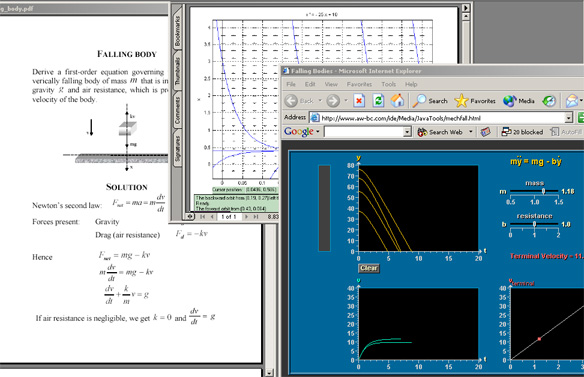Adjust the resistance slider handle
584x377 pixels.
click(534, 224)
